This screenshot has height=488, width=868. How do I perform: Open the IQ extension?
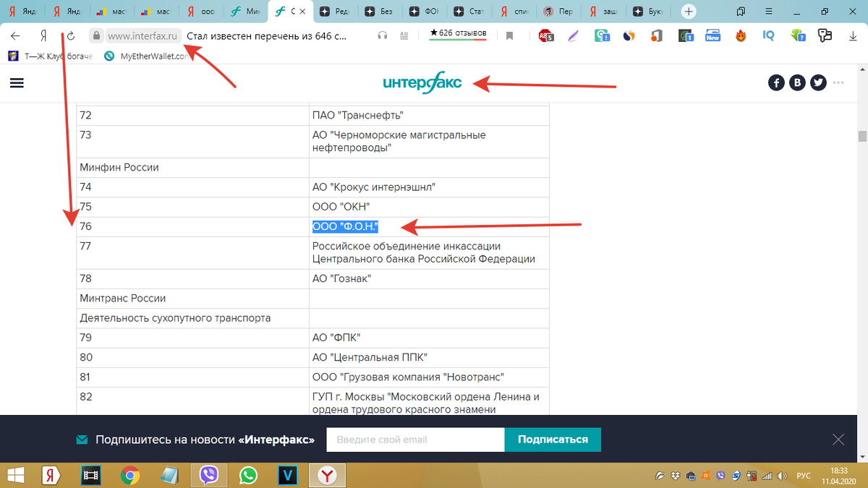(x=769, y=35)
